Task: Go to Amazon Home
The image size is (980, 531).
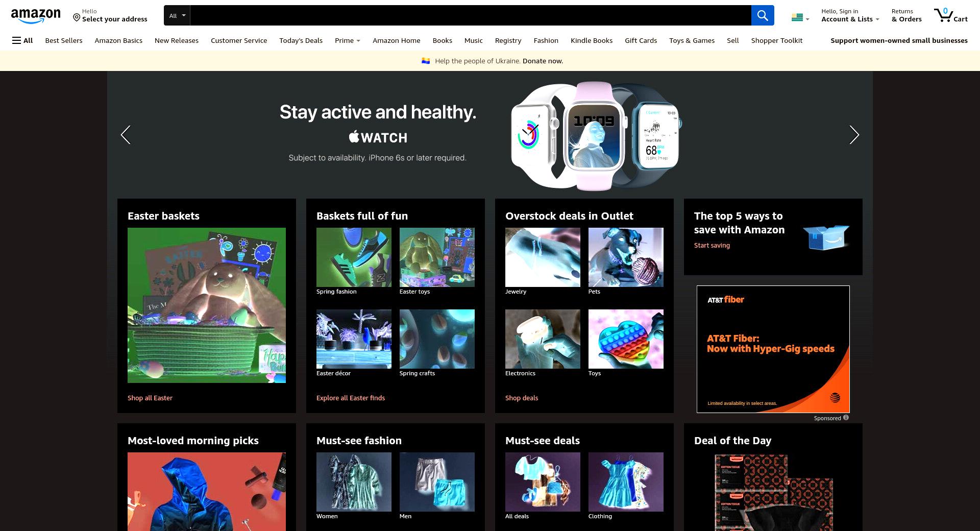Action: click(x=397, y=40)
